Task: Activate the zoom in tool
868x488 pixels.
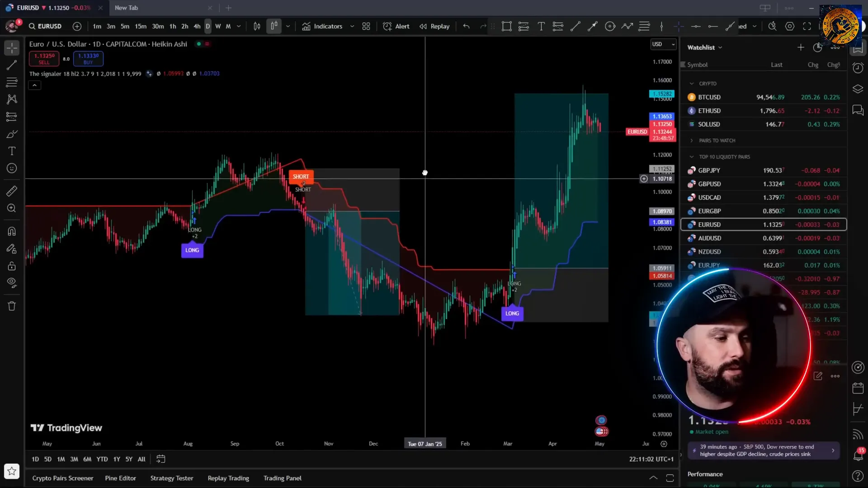Action: [12, 208]
